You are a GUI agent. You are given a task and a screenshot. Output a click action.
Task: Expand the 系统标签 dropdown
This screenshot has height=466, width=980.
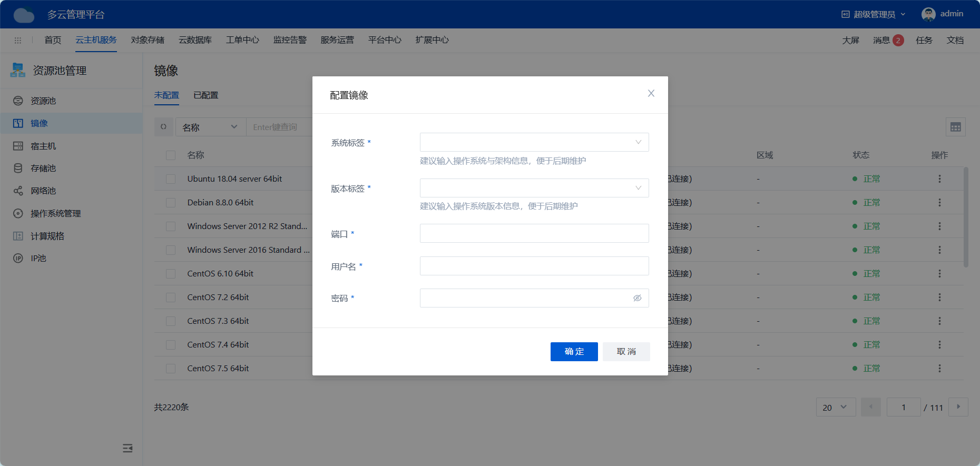tap(534, 142)
